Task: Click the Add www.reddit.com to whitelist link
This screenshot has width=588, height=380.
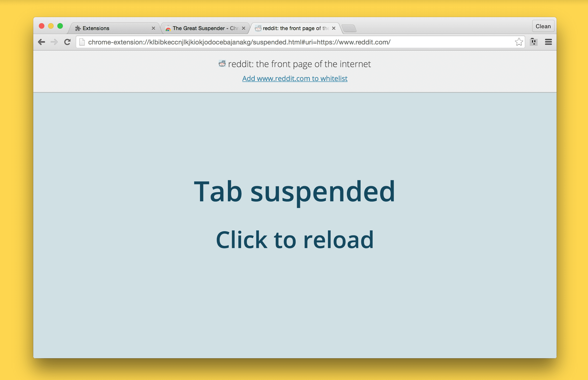Action: click(294, 78)
